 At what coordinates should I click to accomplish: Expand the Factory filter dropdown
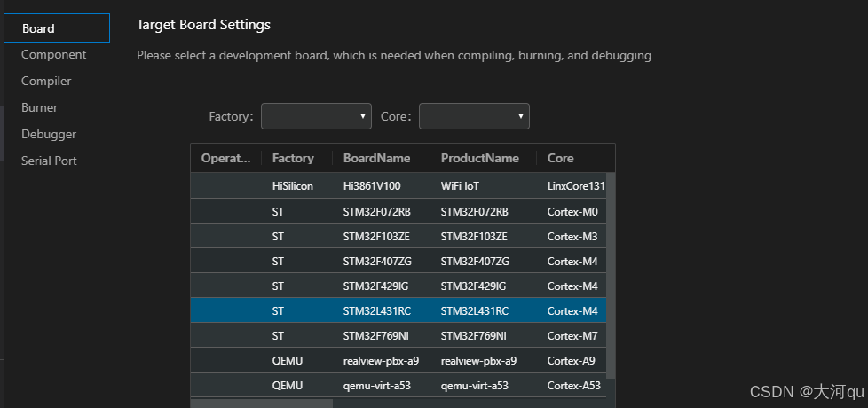click(316, 116)
